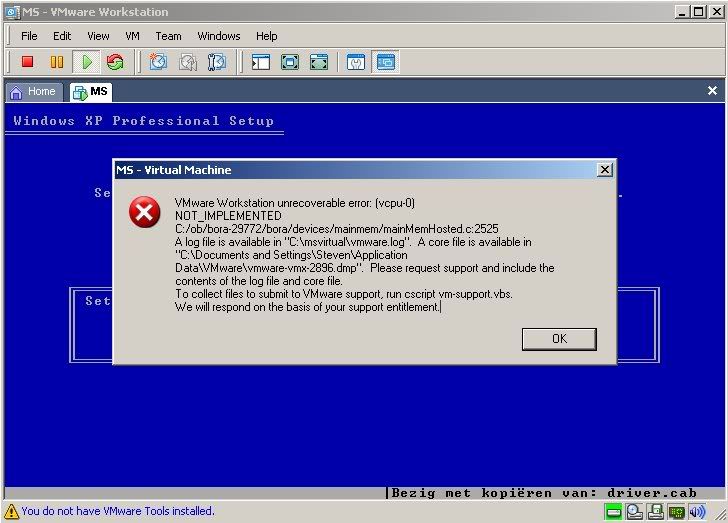This screenshot has width=728, height=523.
Task: Close the MS - Virtual Machine dialog
Action: click(x=604, y=170)
